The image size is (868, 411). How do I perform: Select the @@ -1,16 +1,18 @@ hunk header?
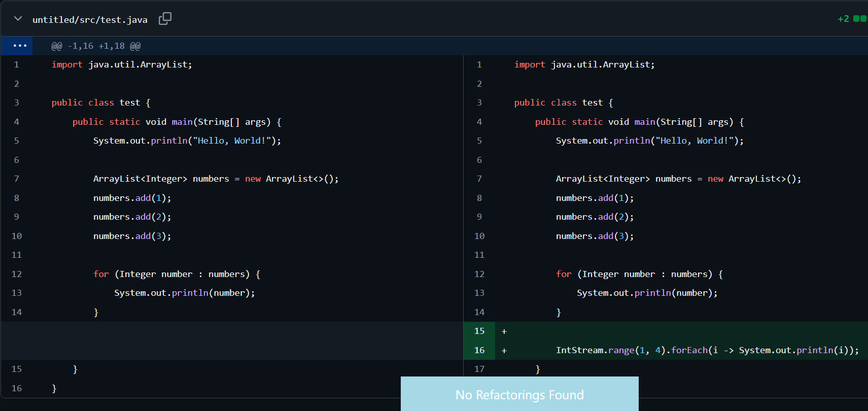point(96,46)
